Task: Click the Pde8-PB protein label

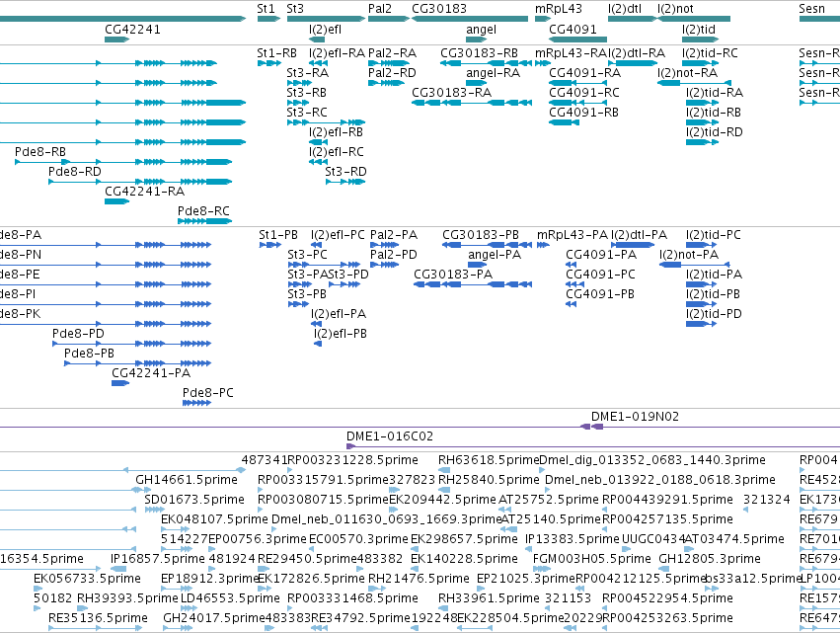Action: (x=90, y=354)
